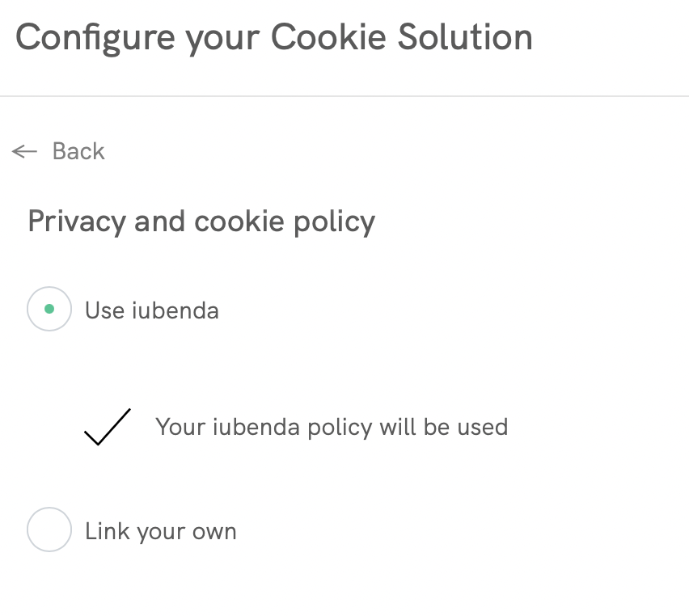
Task: Click the empty circle next to Link your own
Action: click(x=49, y=530)
